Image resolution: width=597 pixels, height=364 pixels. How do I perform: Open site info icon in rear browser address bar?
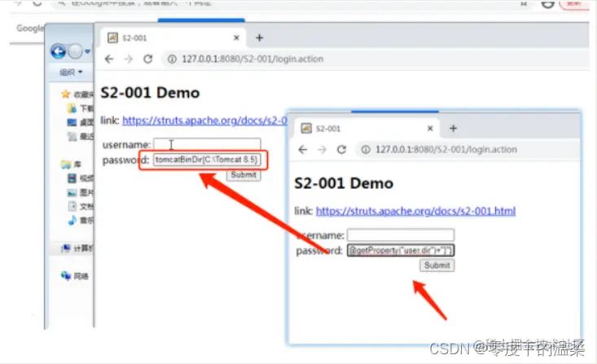click(172, 59)
